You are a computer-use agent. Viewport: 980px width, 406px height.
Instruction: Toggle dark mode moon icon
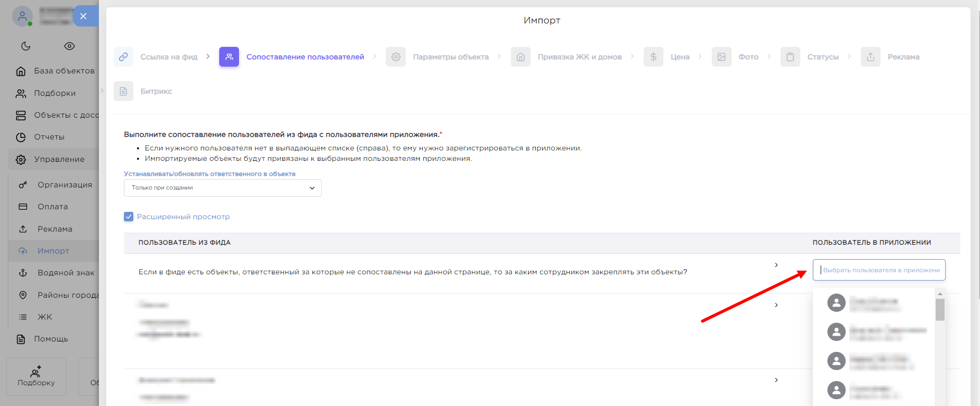point(26,46)
